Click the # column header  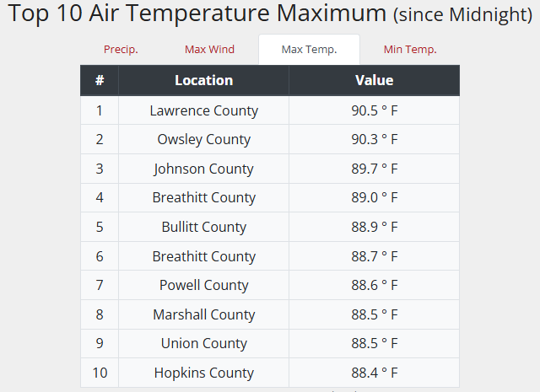pos(100,81)
